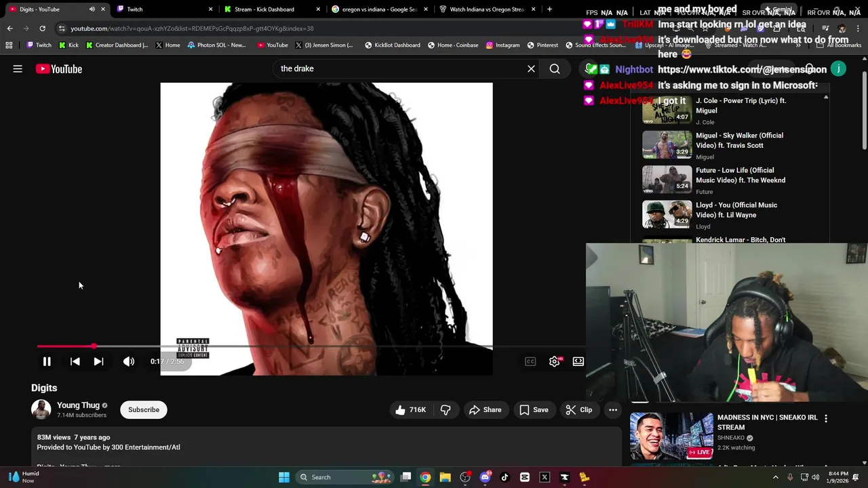
Task: Play Miguel Sky Walker video
Action: (667, 144)
